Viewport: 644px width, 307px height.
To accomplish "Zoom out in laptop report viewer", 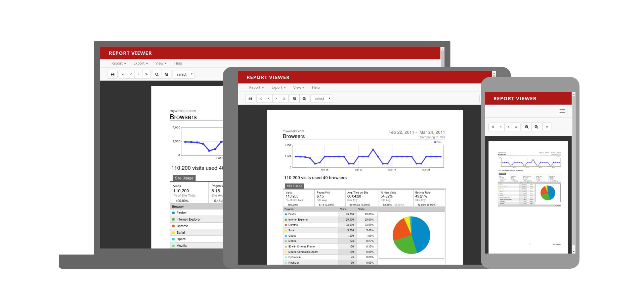I will click(157, 74).
